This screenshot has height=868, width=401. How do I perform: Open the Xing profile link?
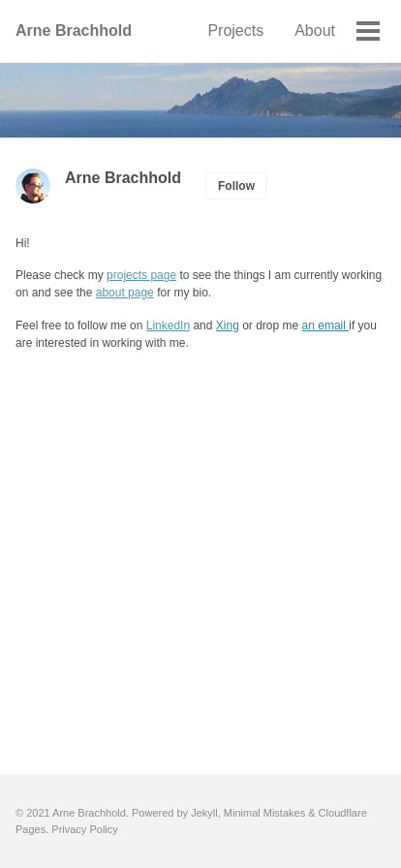[x=227, y=325]
